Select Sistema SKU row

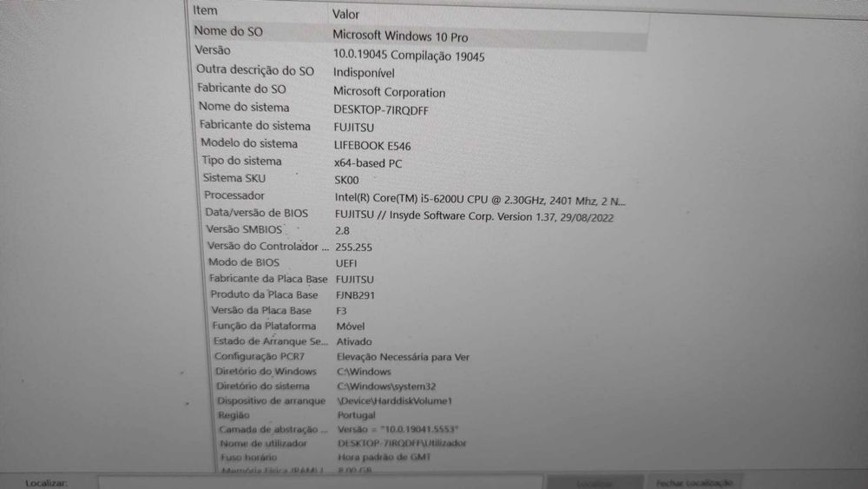click(234, 178)
